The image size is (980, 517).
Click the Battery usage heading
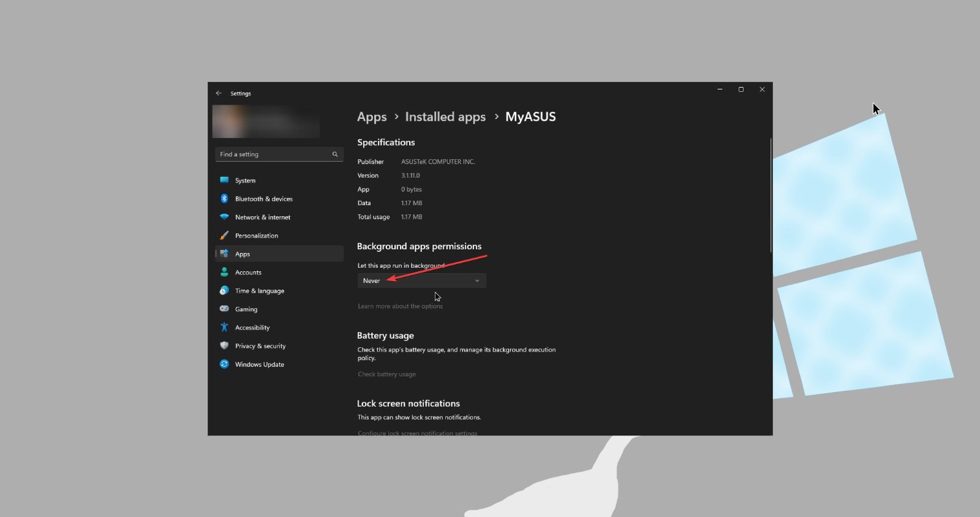(x=385, y=336)
